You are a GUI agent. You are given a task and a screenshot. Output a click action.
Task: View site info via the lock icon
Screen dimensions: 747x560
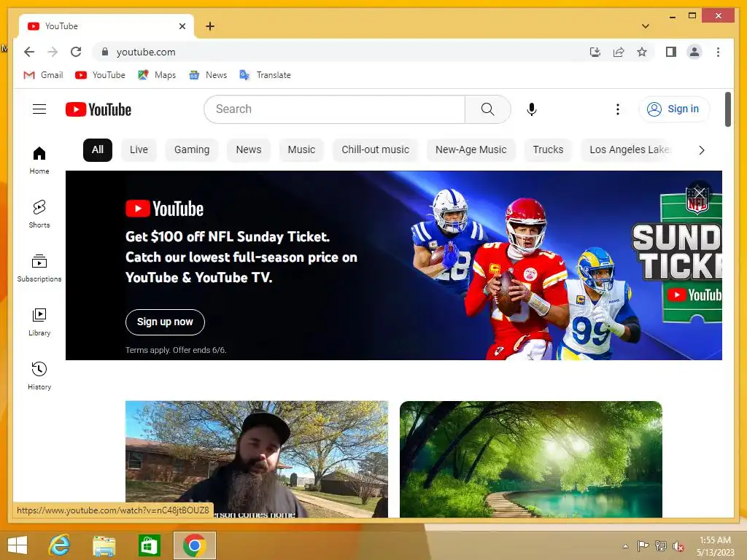tap(105, 52)
